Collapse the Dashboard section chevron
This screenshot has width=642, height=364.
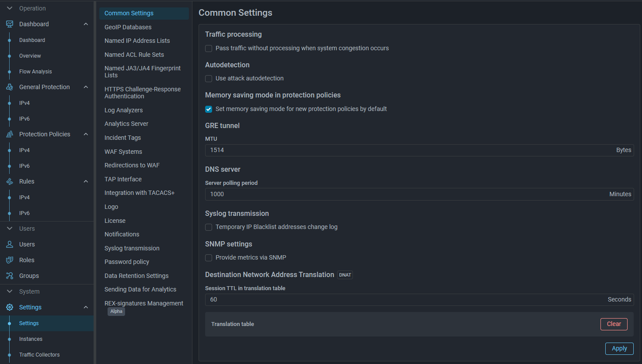click(x=86, y=24)
